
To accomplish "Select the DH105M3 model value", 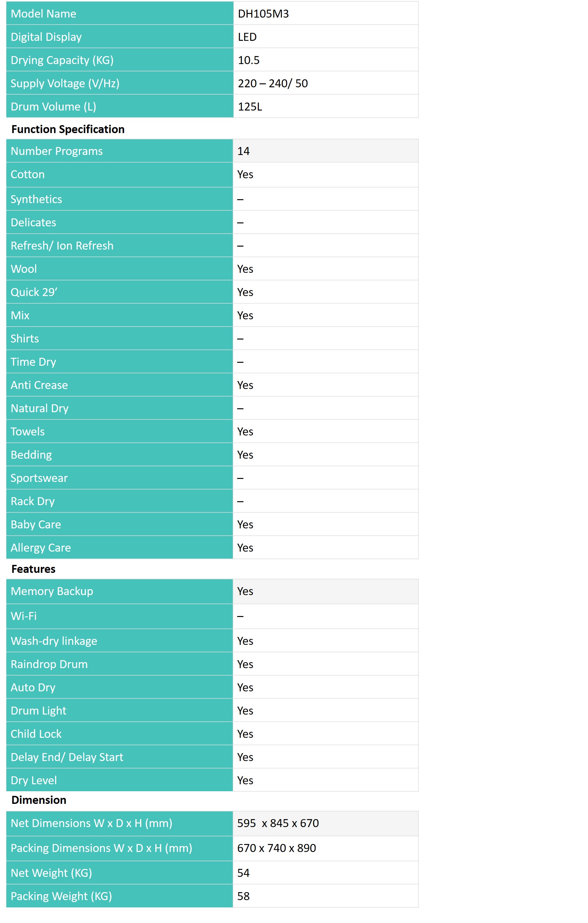I will coord(263,14).
